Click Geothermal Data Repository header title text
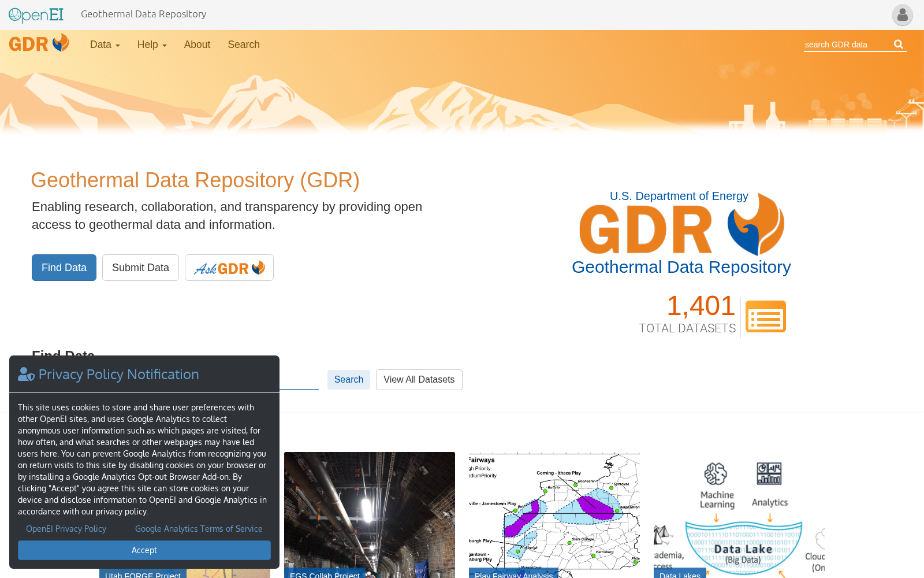Image resolution: width=924 pixels, height=578 pixels. coord(143,14)
